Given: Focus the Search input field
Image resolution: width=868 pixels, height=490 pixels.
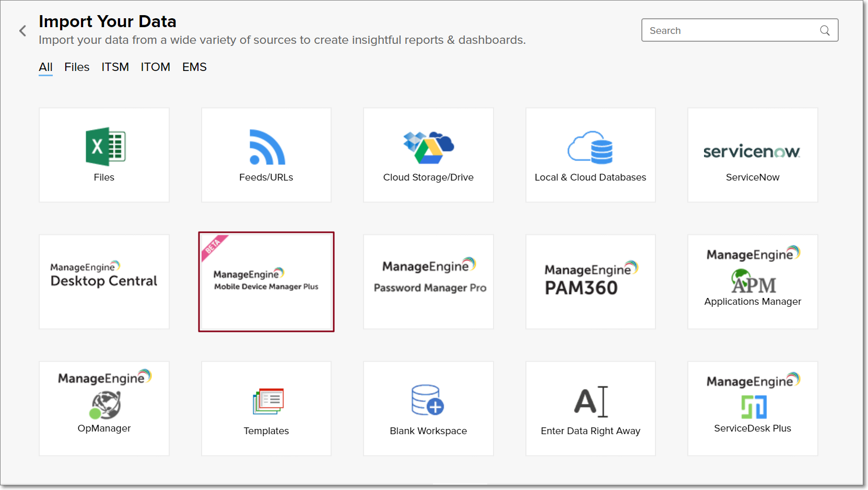Looking at the screenshot, I should click(x=740, y=30).
